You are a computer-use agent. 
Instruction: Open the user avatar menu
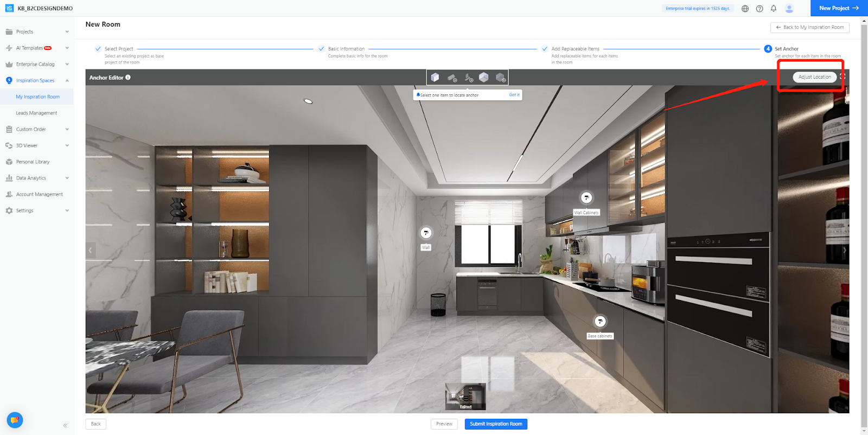[x=789, y=8]
